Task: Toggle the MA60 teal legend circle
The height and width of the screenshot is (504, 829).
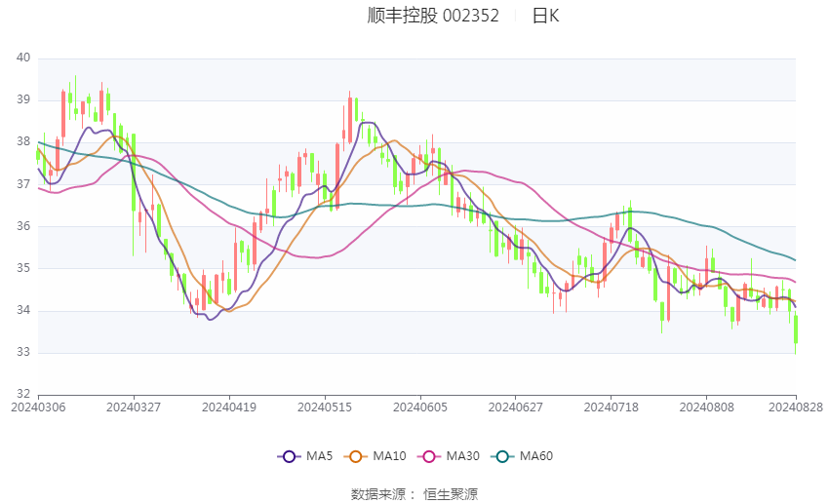Action: pos(502,456)
